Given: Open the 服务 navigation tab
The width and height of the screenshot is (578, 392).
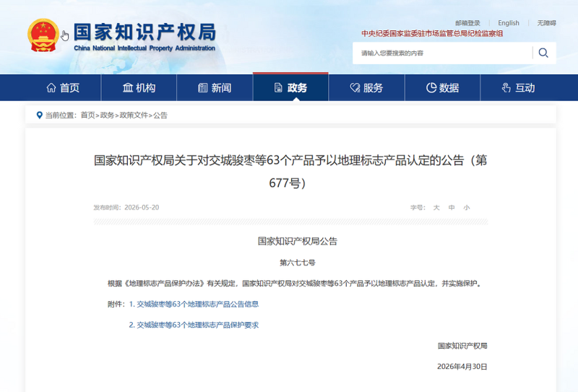Looking at the screenshot, I should pos(367,87).
